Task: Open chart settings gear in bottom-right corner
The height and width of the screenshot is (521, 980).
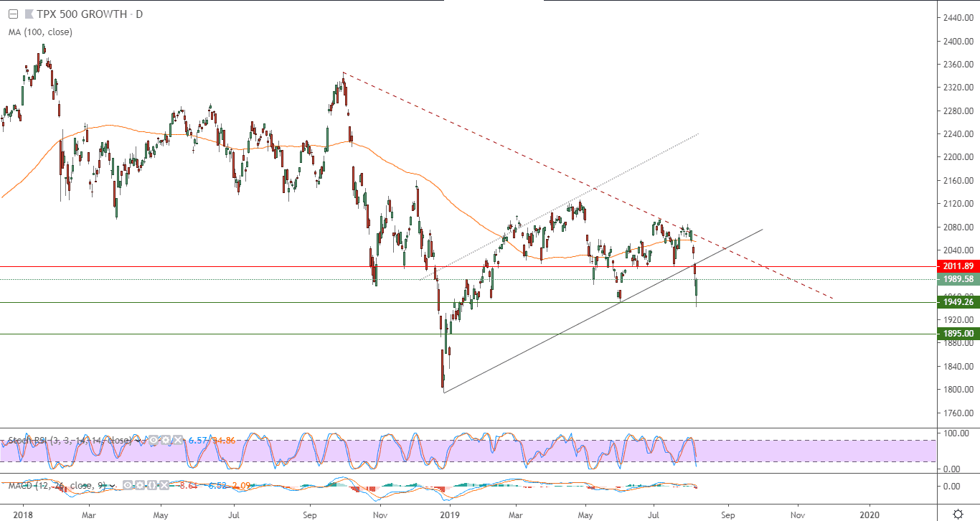Action: pyautogui.click(x=958, y=514)
